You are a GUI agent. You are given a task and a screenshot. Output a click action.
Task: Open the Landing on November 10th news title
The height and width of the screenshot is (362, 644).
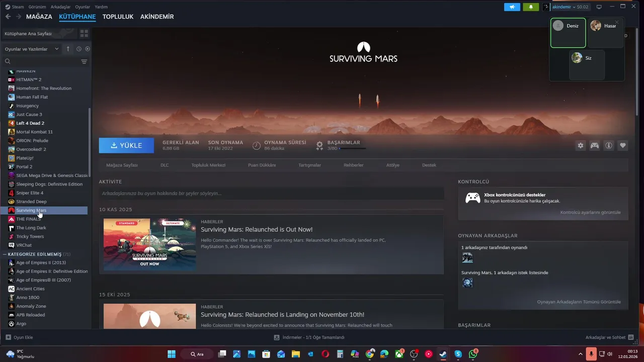click(x=282, y=315)
